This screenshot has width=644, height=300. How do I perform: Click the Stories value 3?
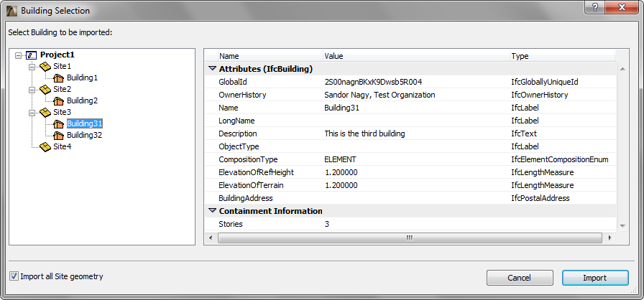(x=326, y=224)
